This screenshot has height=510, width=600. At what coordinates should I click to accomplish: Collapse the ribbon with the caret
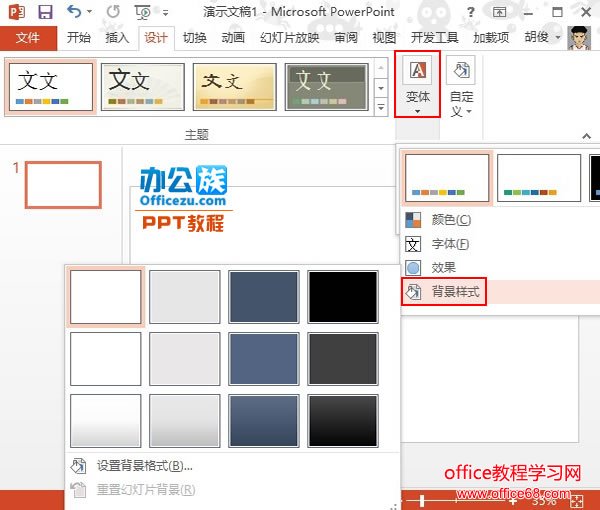coord(586,136)
